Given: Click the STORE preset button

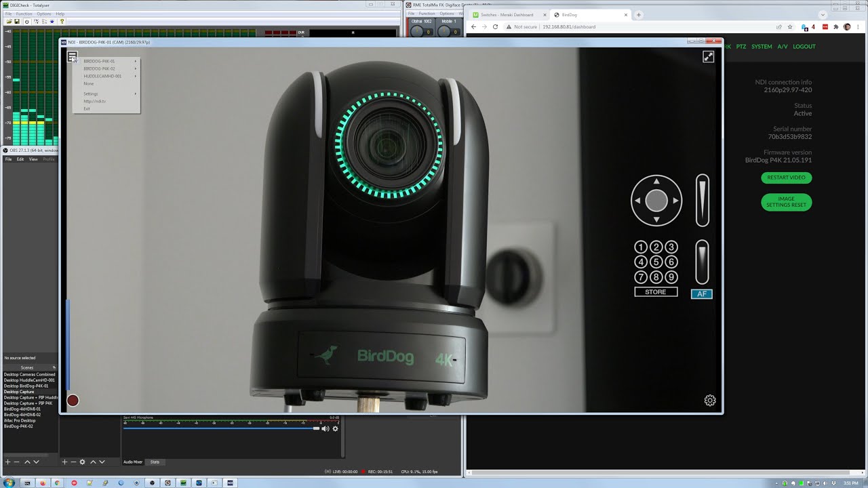Looking at the screenshot, I should [656, 292].
